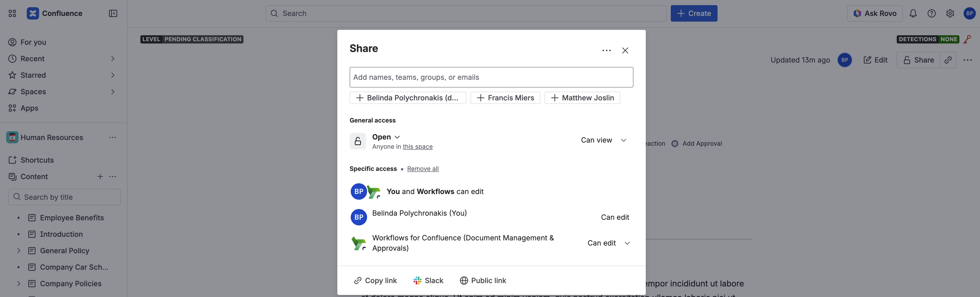Click the Remove all link
The width and height of the screenshot is (980, 297).
click(423, 169)
